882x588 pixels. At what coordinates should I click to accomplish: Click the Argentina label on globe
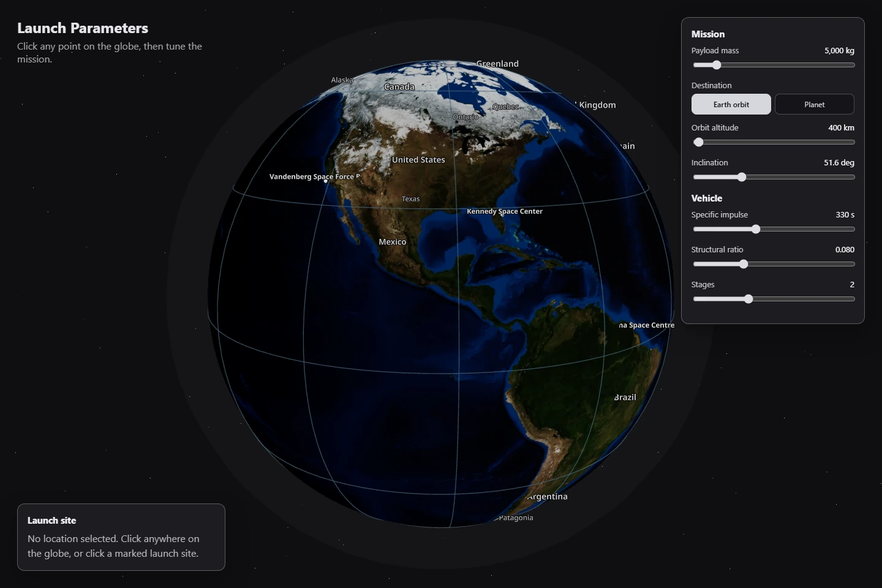pyautogui.click(x=547, y=497)
